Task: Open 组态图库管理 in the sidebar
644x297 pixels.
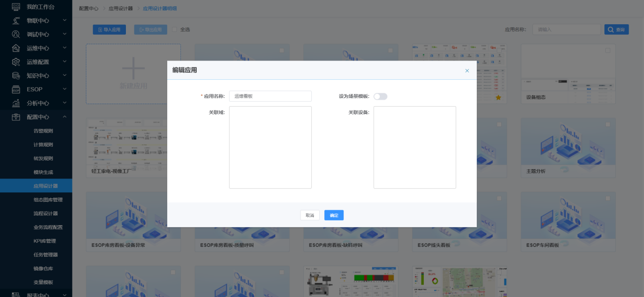Action: 48,200
